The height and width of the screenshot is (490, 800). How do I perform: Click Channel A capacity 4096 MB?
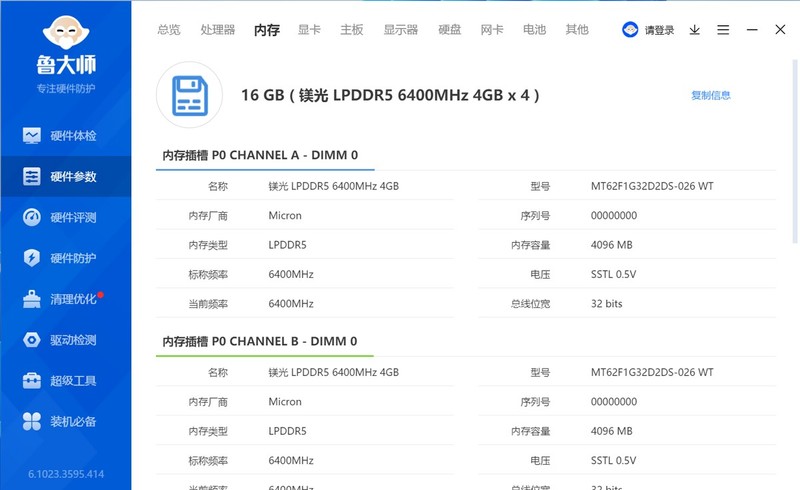click(612, 245)
